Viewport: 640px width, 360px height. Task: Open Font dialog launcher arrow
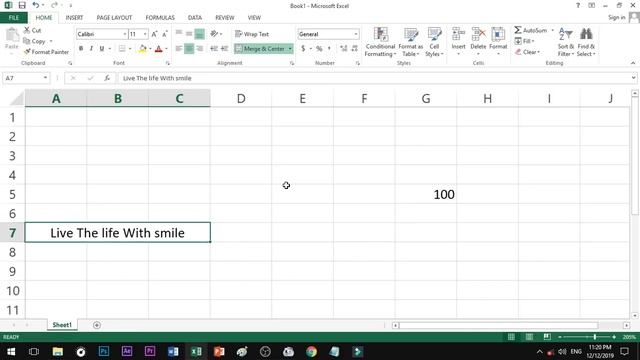pyautogui.click(x=167, y=63)
